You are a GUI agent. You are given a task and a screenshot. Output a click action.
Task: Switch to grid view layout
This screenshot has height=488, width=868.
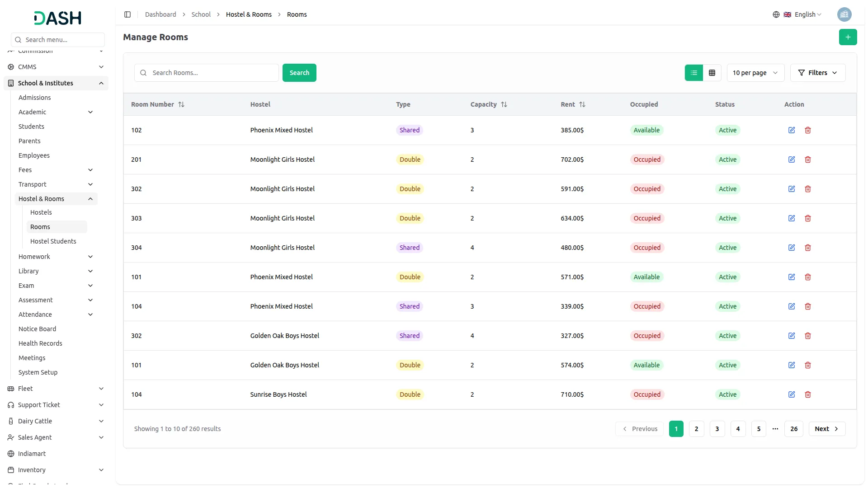[x=712, y=73]
